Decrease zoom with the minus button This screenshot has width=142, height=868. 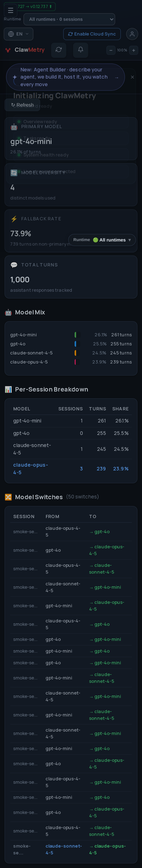(111, 50)
